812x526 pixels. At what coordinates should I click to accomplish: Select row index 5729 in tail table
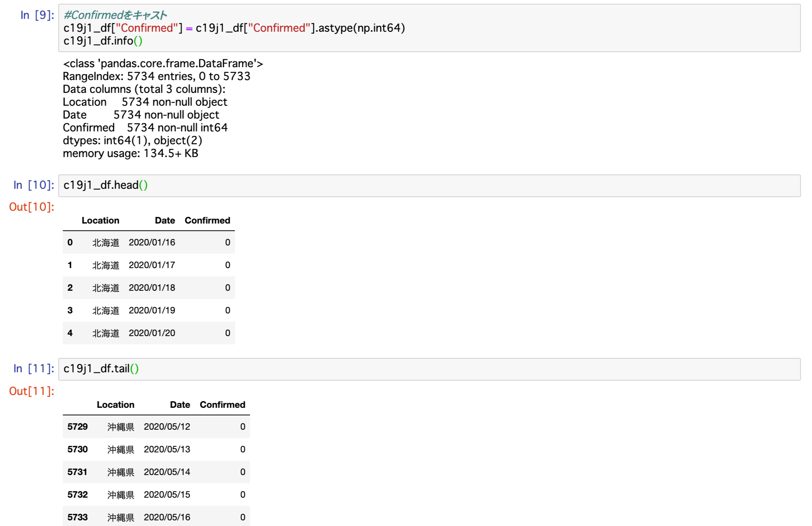(x=77, y=427)
